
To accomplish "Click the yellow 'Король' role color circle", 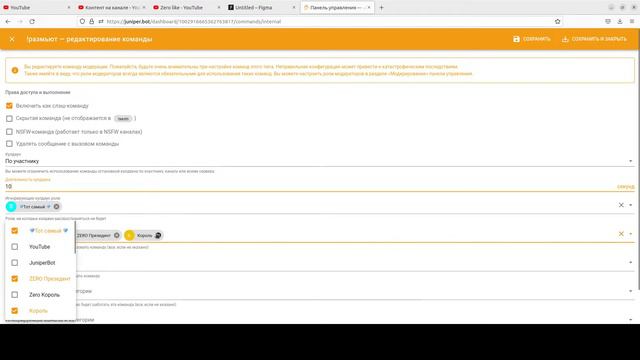I will click(x=129, y=236).
